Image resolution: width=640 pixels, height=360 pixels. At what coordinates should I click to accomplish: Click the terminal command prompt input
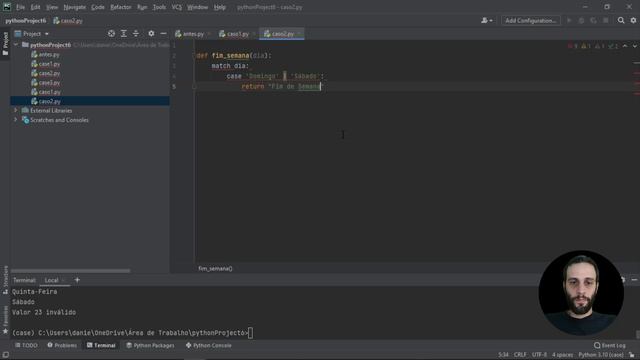tap(250, 333)
